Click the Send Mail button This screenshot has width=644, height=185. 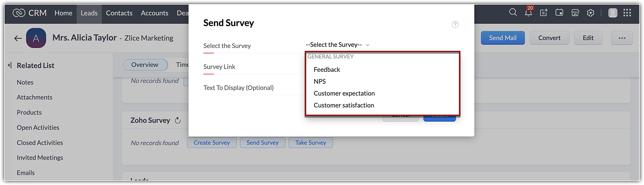503,38
